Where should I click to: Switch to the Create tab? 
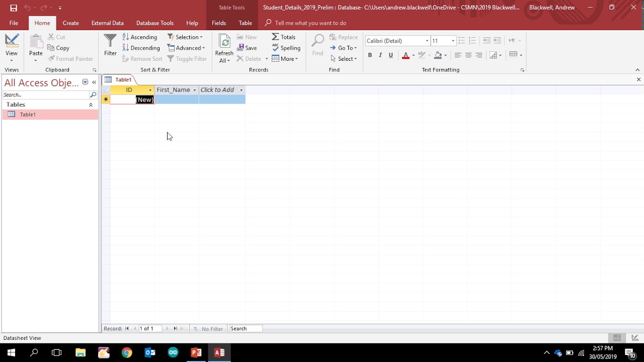point(70,23)
